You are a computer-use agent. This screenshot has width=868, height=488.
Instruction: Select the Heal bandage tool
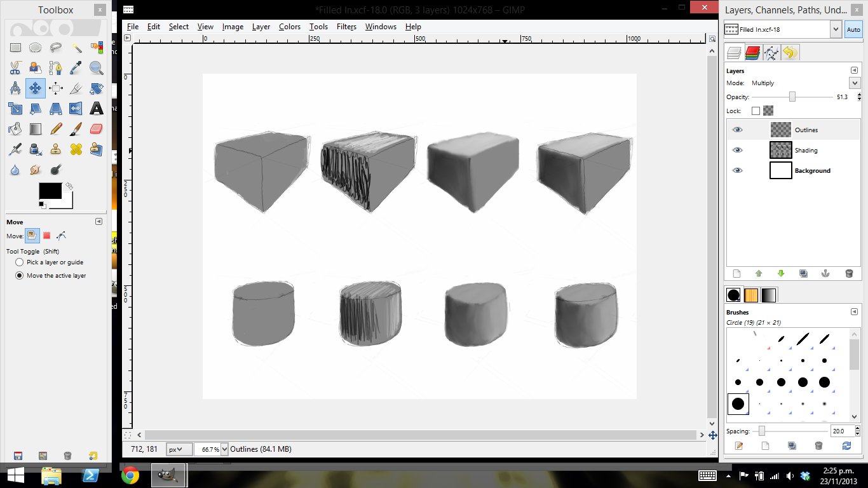[76, 149]
